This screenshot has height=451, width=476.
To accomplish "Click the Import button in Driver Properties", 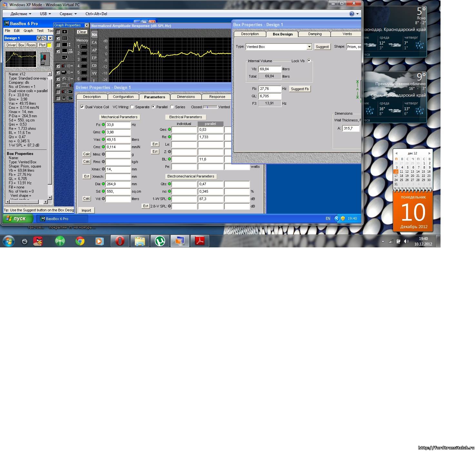I will pyautogui.click(x=86, y=210).
